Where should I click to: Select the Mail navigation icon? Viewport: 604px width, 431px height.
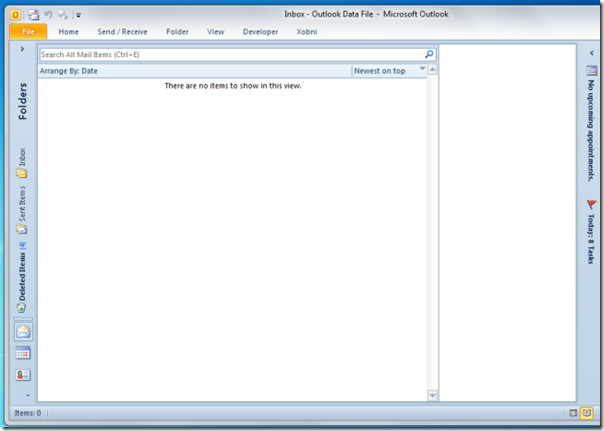[x=23, y=332]
